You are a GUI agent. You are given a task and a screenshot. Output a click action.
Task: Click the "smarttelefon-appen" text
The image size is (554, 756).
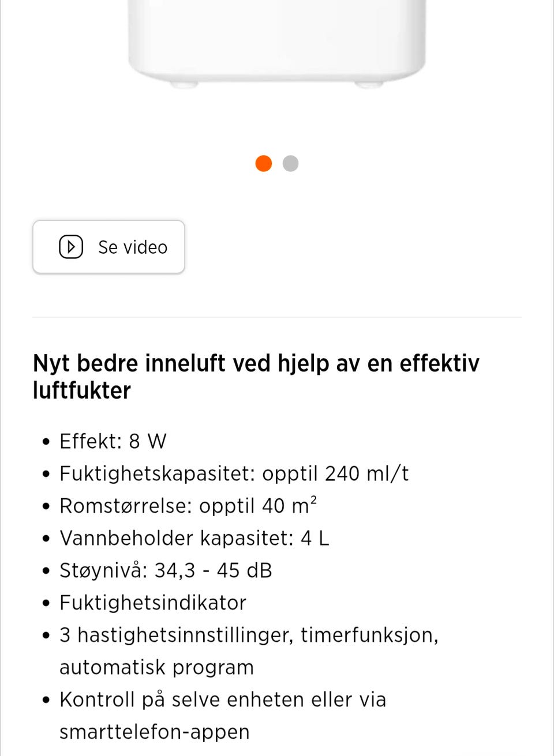(x=155, y=732)
